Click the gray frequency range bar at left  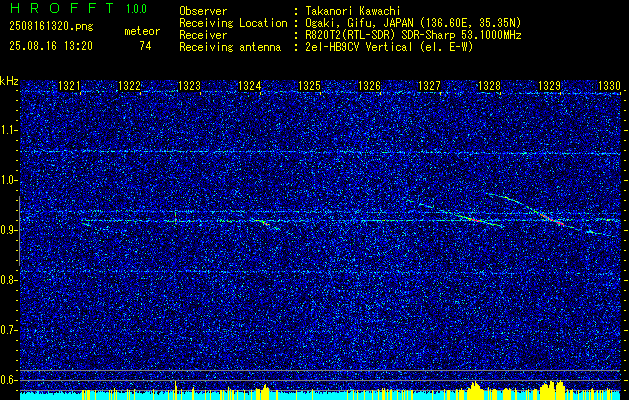(x=19, y=231)
